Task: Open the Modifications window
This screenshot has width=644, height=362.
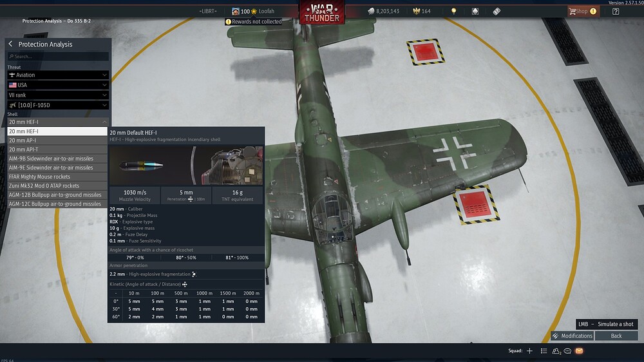Action: coord(572,336)
